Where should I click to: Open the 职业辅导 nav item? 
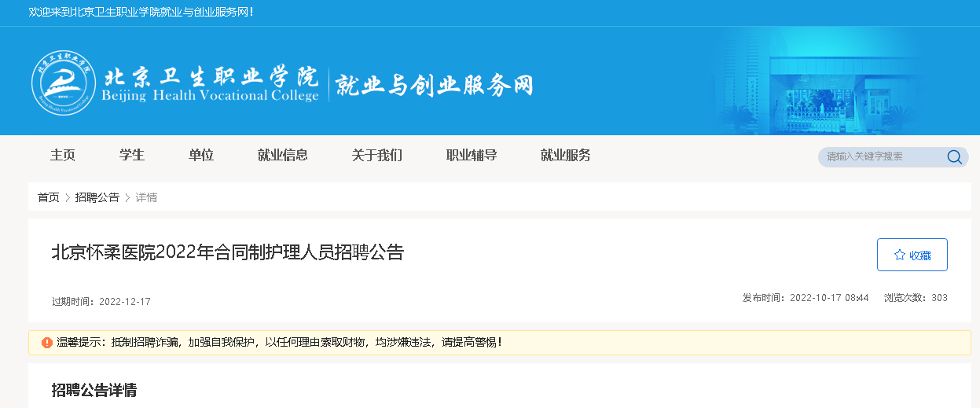(x=472, y=156)
